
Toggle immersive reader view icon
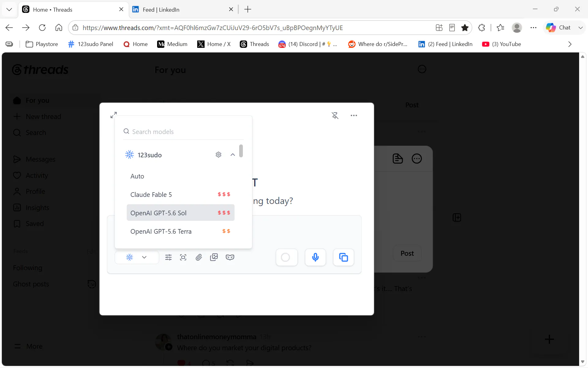452,28
